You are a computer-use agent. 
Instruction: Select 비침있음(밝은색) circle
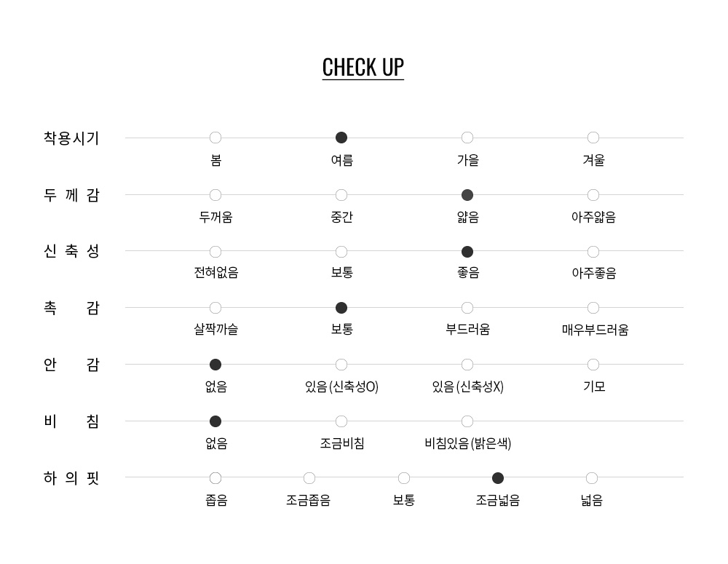(467, 421)
